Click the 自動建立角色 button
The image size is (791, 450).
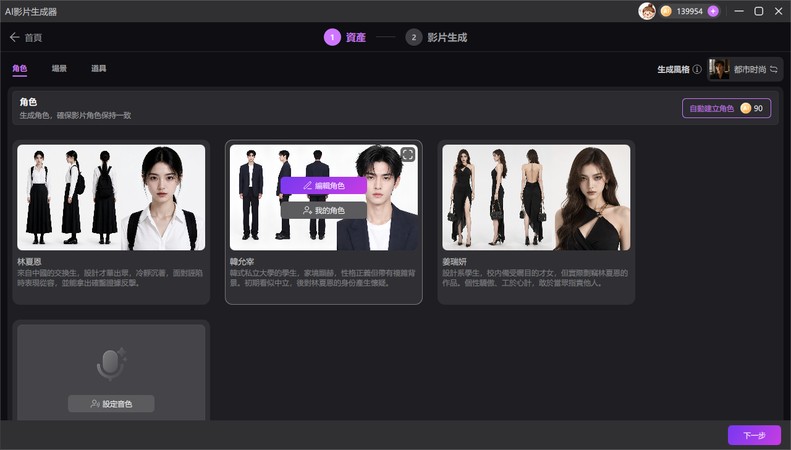[x=726, y=108]
